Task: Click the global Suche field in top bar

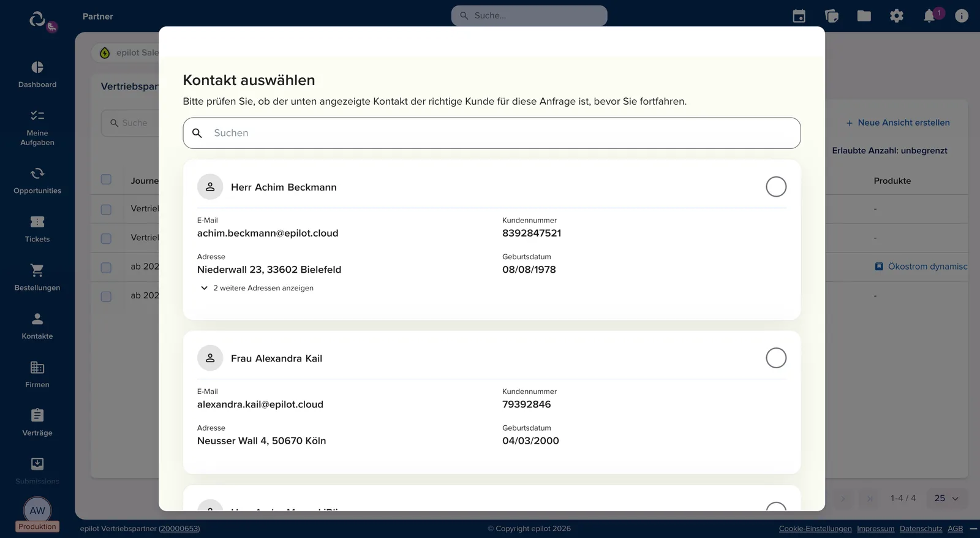Action: 529,16
